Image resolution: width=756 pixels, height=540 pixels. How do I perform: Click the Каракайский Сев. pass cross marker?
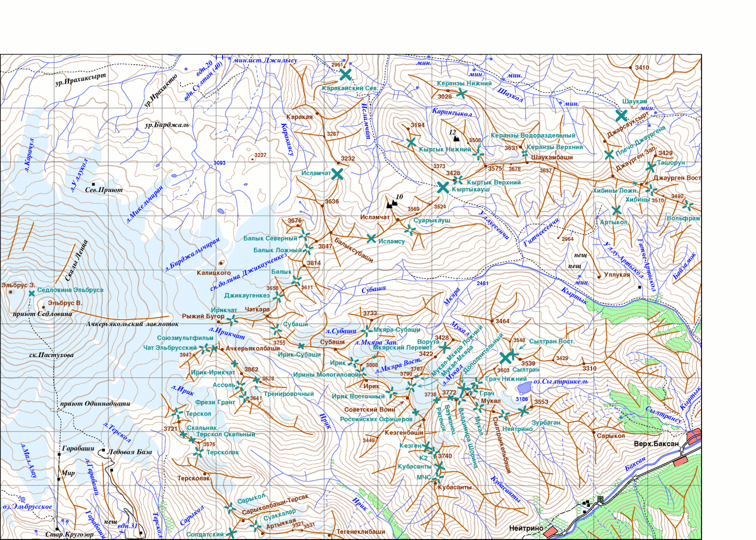[345, 75]
